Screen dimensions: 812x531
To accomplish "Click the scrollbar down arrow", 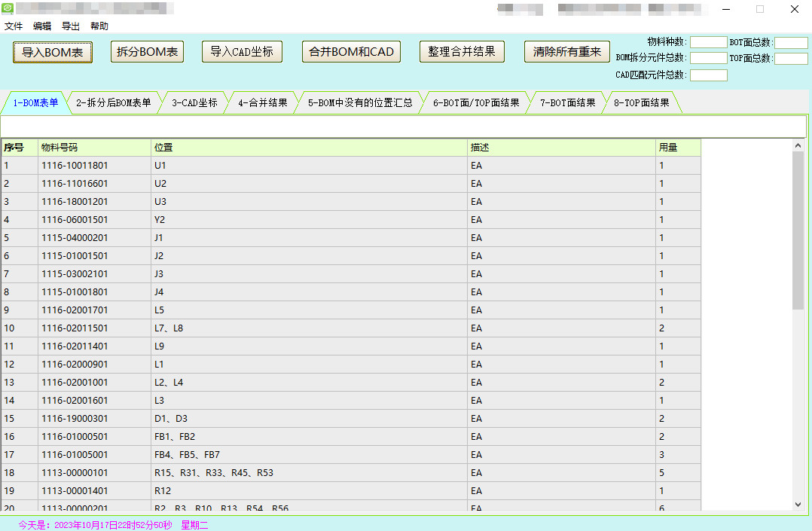I will pyautogui.click(x=798, y=505).
